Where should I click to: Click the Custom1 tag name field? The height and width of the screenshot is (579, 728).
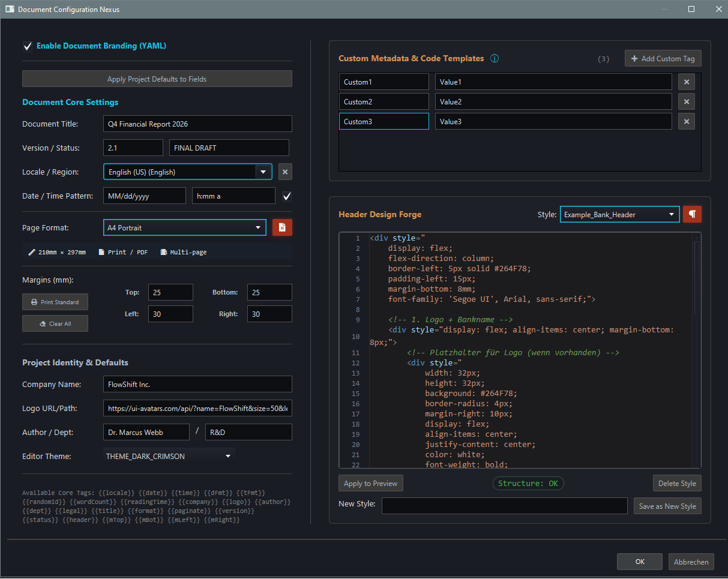(x=384, y=82)
